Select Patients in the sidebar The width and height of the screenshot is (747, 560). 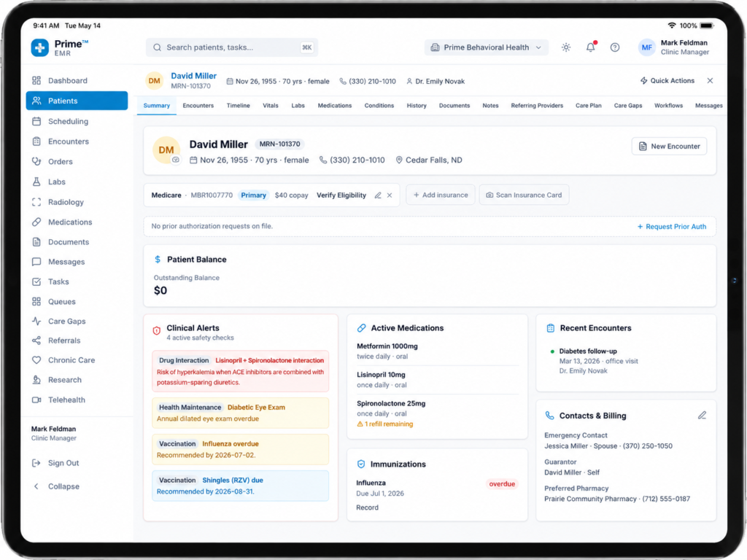77,101
